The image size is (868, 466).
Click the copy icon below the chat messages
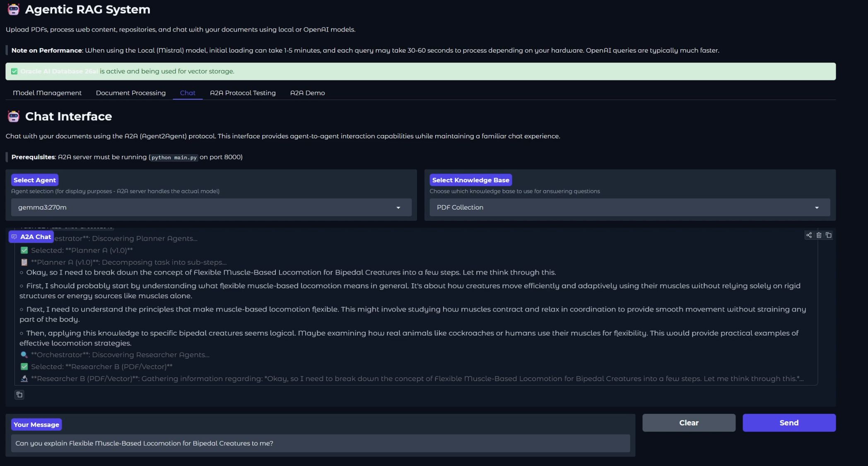pos(19,395)
